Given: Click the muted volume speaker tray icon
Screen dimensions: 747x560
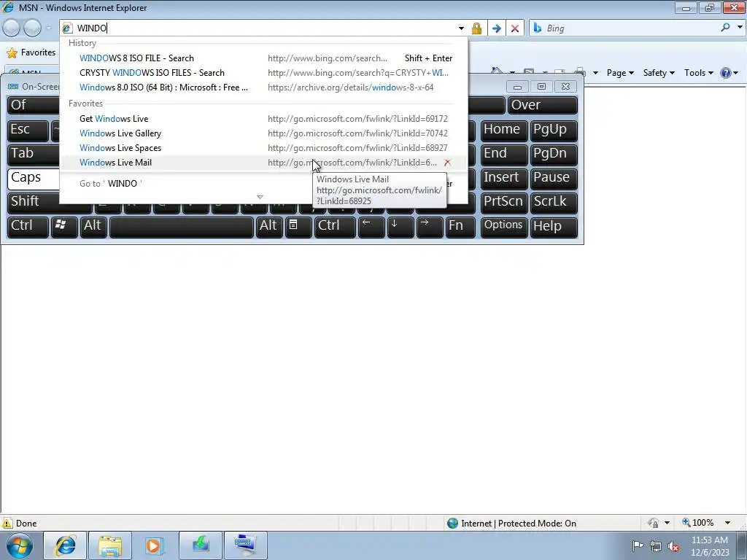Looking at the screenshot, I should (673, 546).
